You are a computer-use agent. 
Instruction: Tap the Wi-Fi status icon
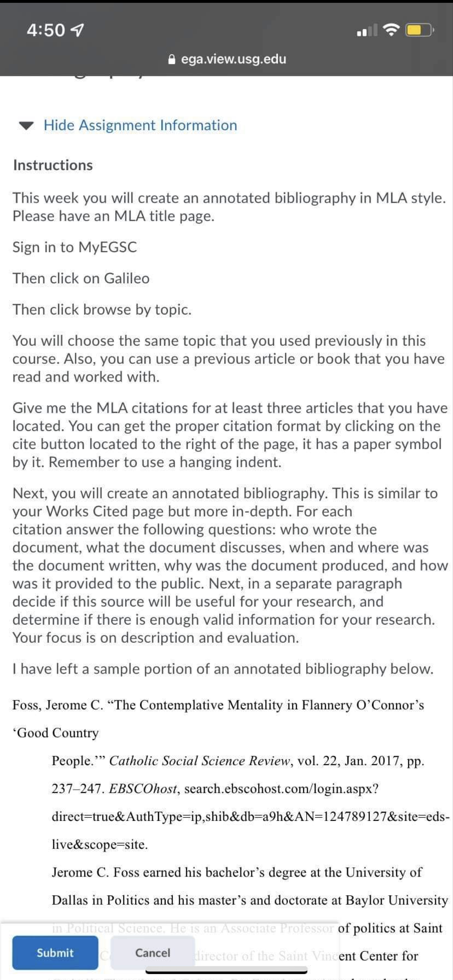coord(391,30)
